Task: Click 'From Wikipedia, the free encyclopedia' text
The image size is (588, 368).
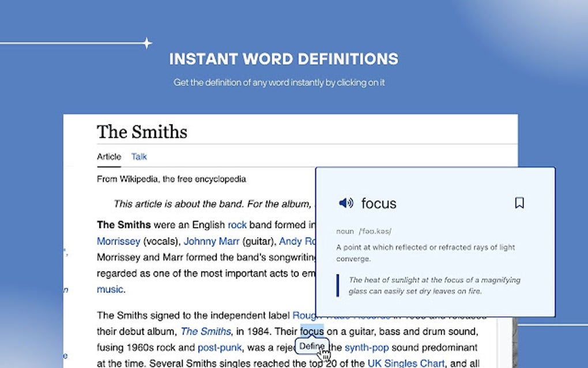Action: 171,179
